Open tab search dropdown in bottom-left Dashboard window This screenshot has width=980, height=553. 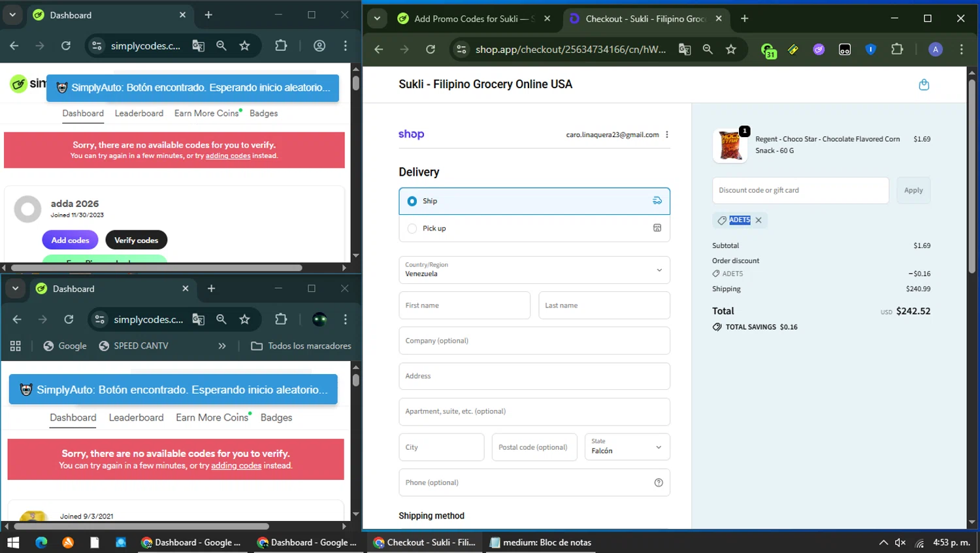coord(15,288)
